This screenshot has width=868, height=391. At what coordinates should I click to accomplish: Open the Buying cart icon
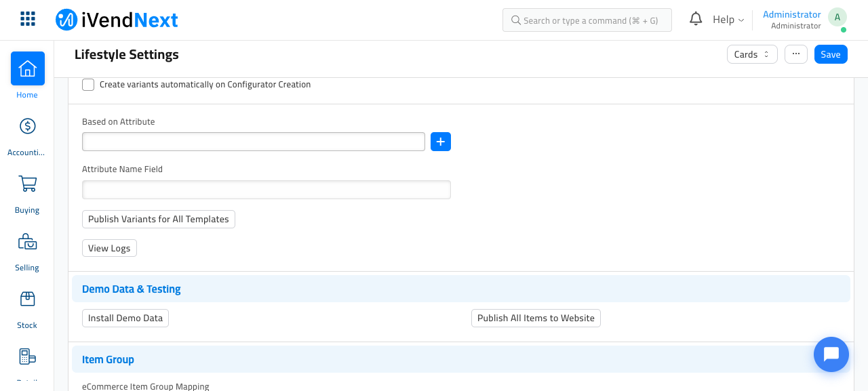[28, 184]
